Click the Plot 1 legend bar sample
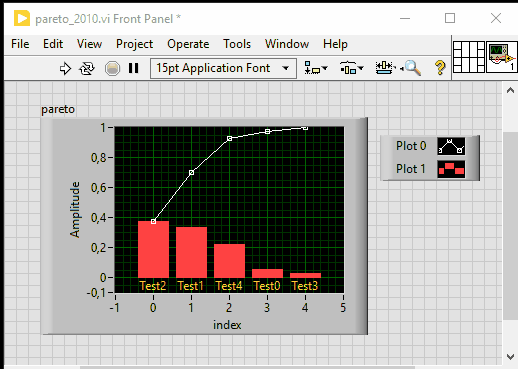 pos(451,169)
